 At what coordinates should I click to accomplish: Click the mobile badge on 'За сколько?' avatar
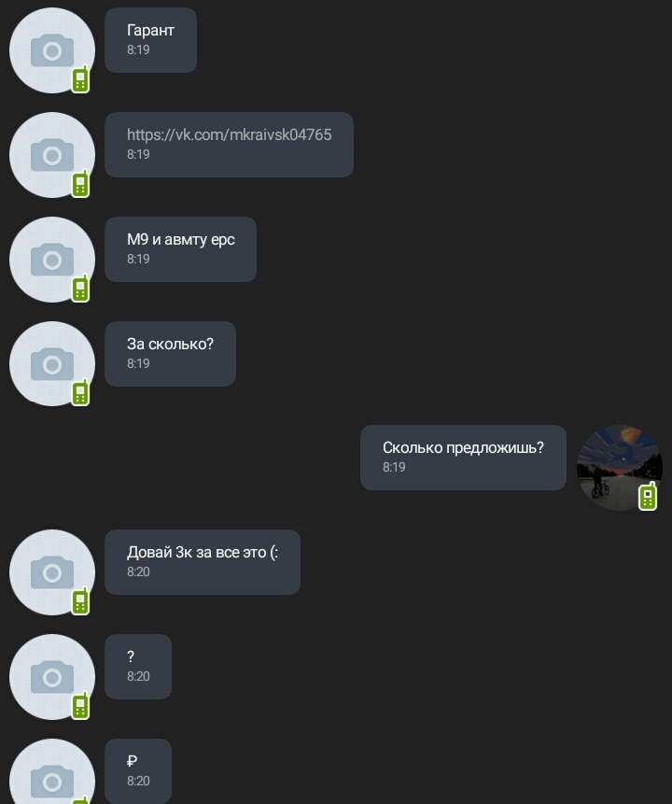coord(80,392)
